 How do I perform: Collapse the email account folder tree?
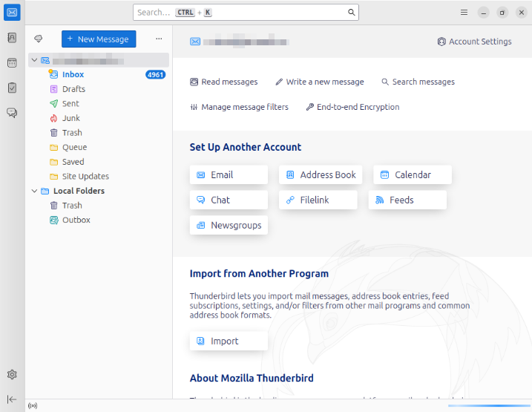click(34, 60)
